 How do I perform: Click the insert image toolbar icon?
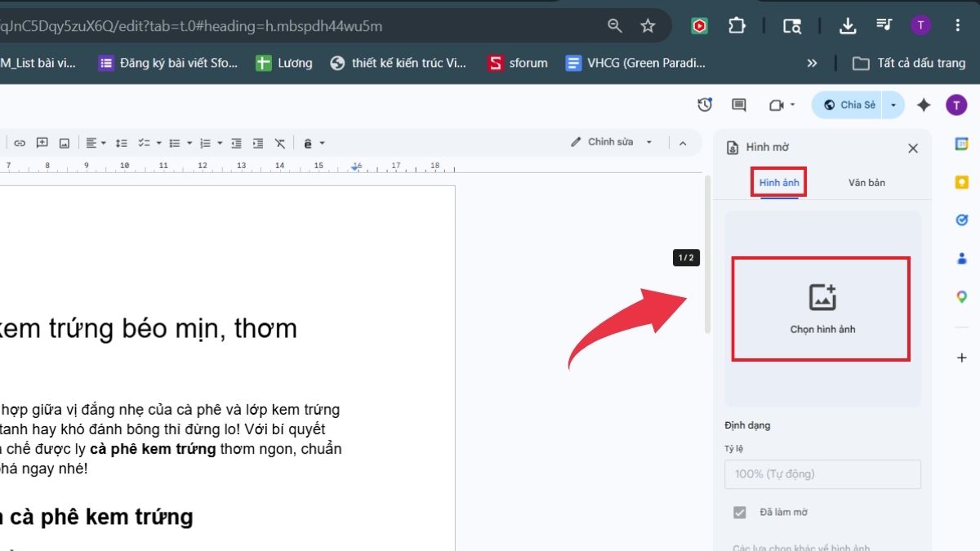64,143
